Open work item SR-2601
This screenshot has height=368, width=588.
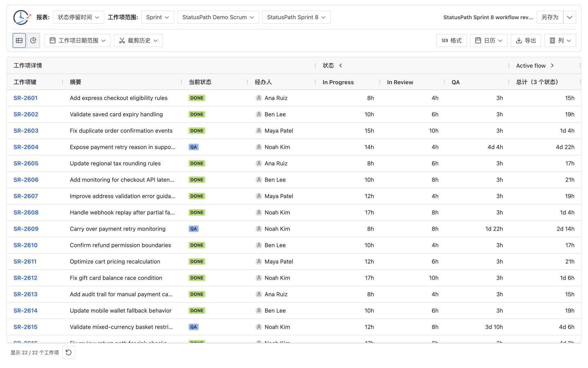coord(25,98)
